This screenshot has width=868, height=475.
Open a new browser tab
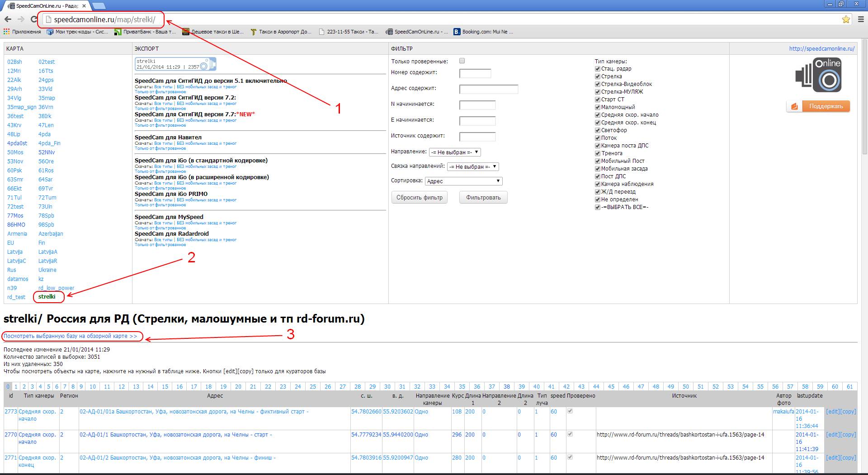99,6
